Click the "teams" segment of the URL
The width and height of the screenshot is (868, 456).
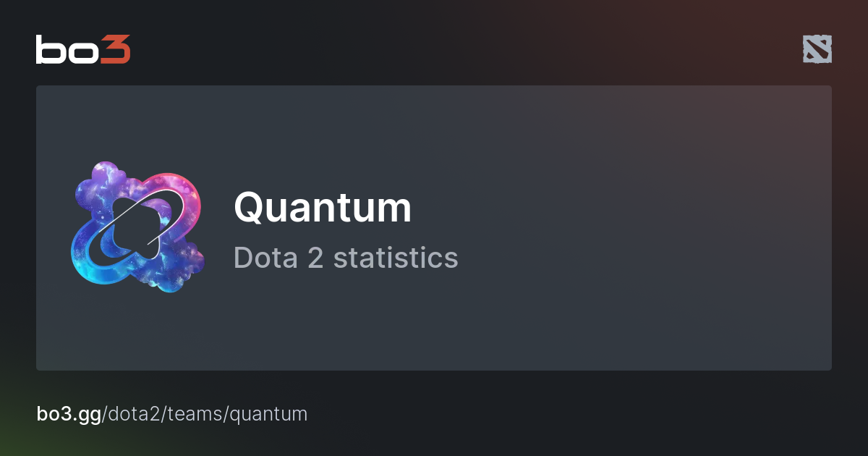click(195, 414)
